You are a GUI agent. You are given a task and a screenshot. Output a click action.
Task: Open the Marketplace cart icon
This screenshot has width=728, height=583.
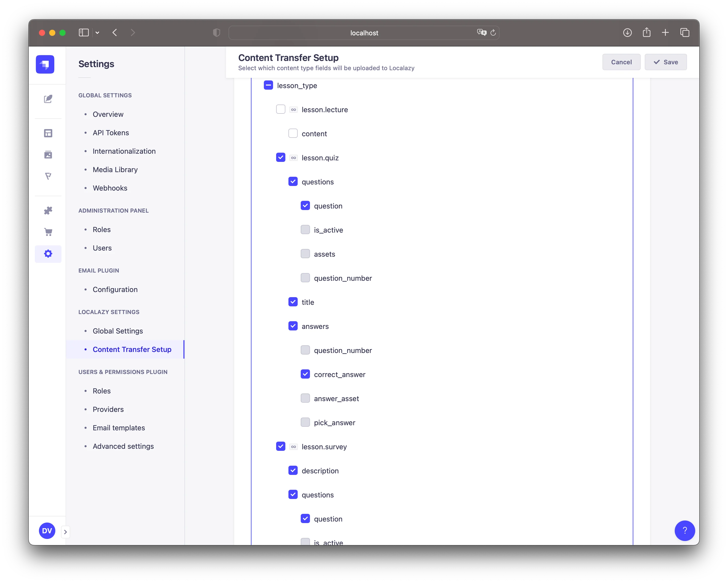tap(48, 232)
